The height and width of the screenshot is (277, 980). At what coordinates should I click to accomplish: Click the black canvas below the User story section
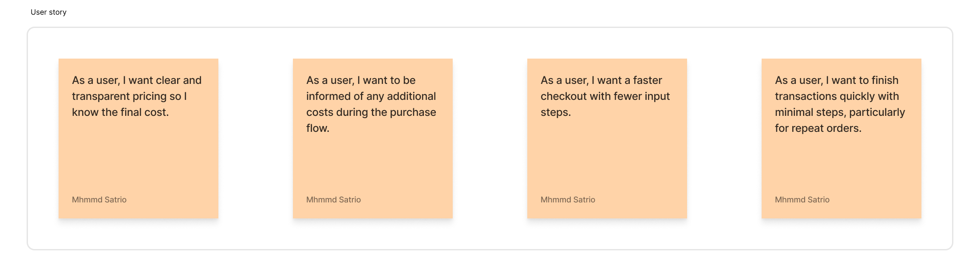(490, 264)
